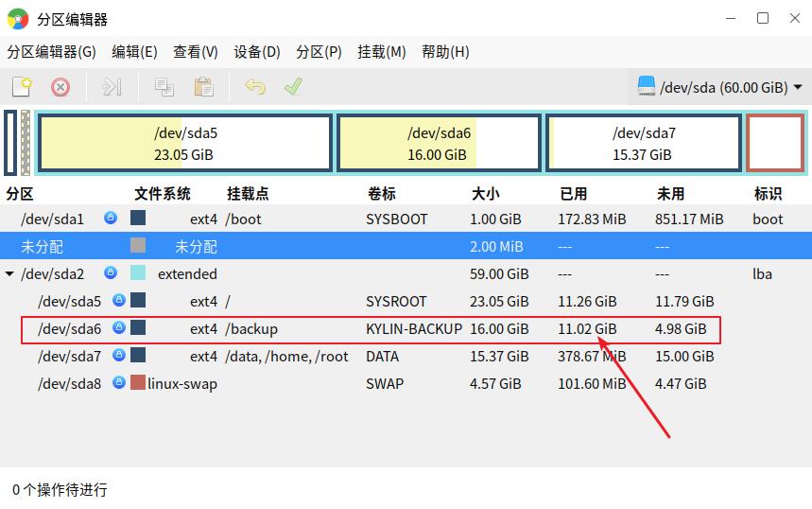Select the /dev/sda6 partition row
This screenshot has width=812, height=509.
tap(406, 328)
